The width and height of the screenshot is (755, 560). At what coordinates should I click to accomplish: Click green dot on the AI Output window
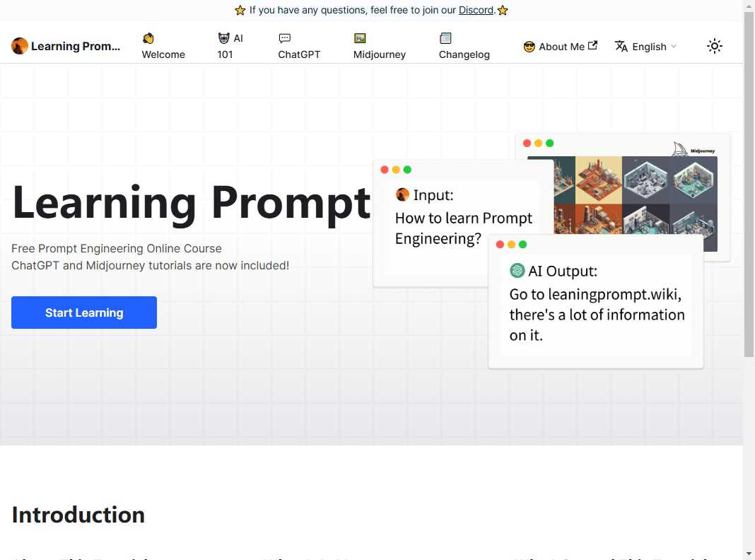pos(523,245)
